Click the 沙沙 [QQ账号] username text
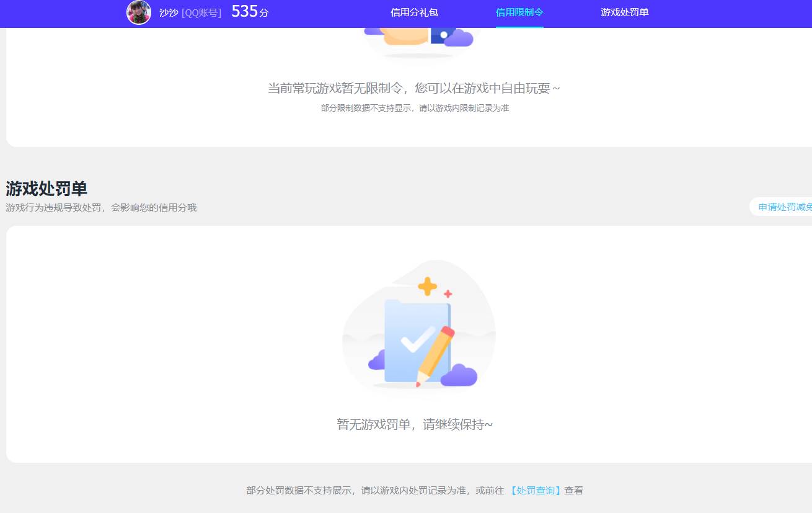 [189, 12]
